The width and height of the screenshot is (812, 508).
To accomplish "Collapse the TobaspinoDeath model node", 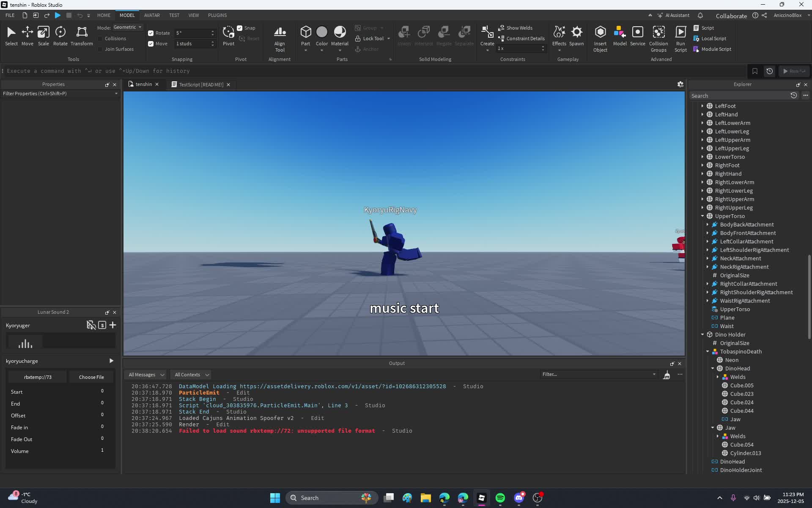I will point(708,351).
